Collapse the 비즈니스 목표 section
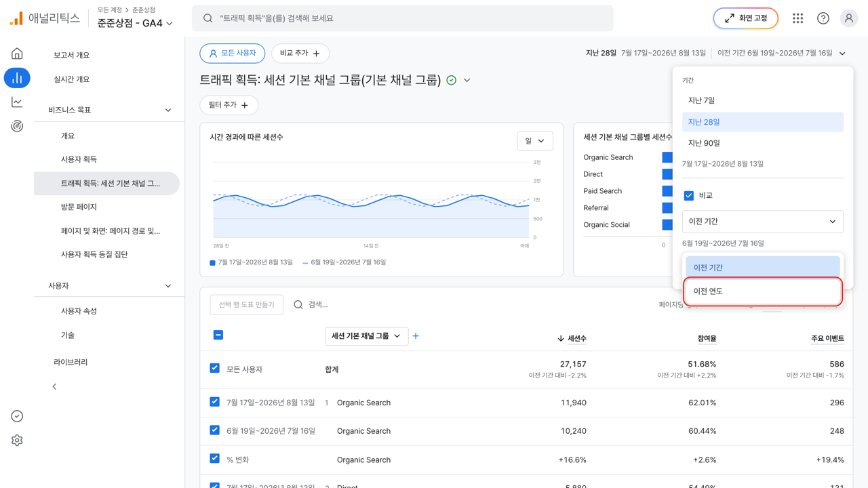868x488 pixels. [x=168, y=110]
